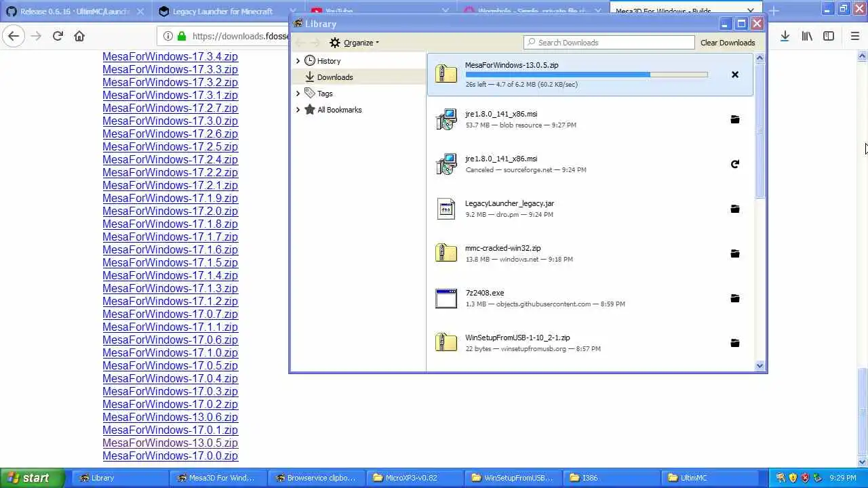Expand the Tags tree item
The height and width of the screenshot is (488, 868).
(x=298, y=94)
